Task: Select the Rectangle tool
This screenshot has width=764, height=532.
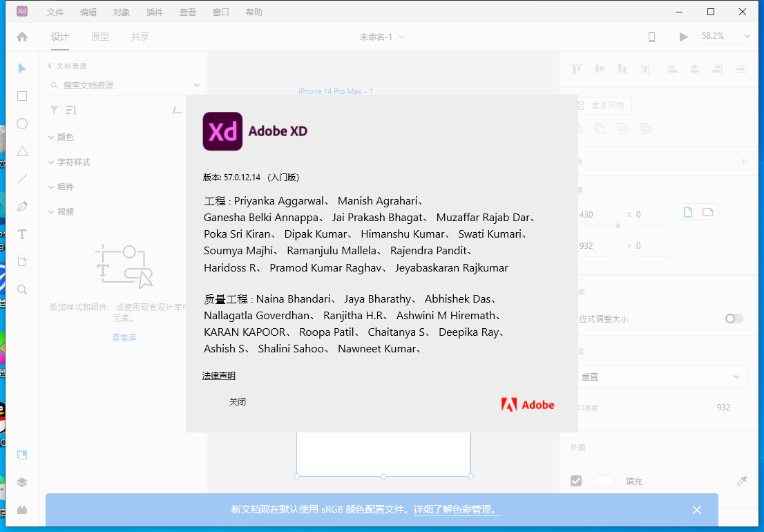Action: coord(21,96)
